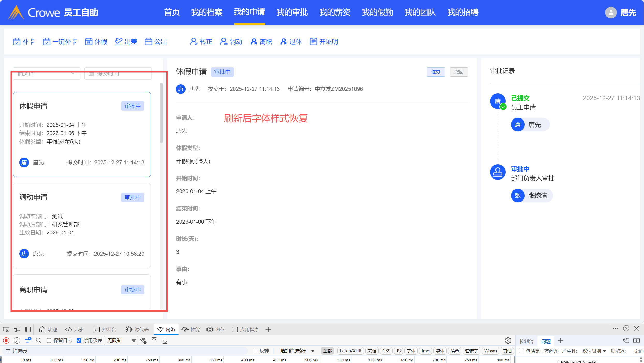
Task: Open the 无限制 throttling dropdown
Action: (121, 340)
